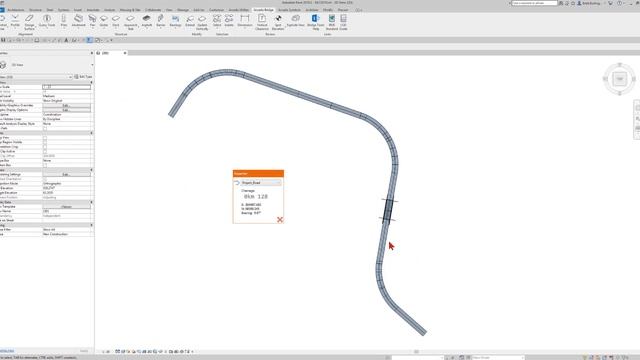The width and height of the screenshot is (640, 360).
Task: Toggle the Path checkbox in Properties
Action: pyautogui.click(x=45, y=128)
